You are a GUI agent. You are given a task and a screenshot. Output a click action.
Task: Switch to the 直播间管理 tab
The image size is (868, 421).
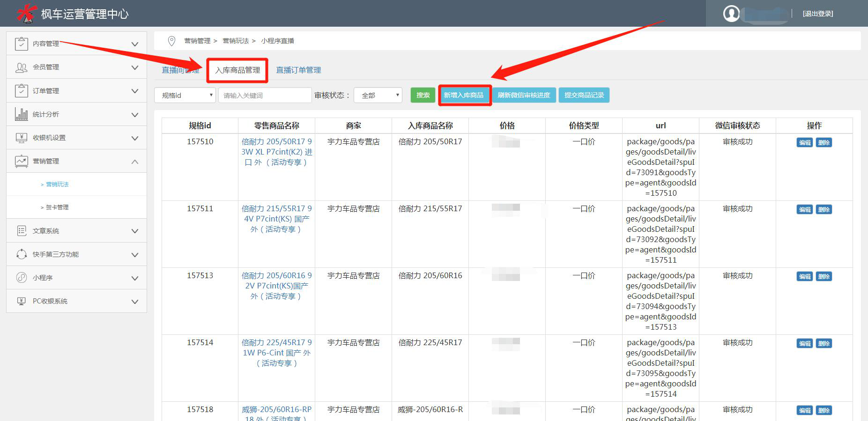click(x=180, y=70)
